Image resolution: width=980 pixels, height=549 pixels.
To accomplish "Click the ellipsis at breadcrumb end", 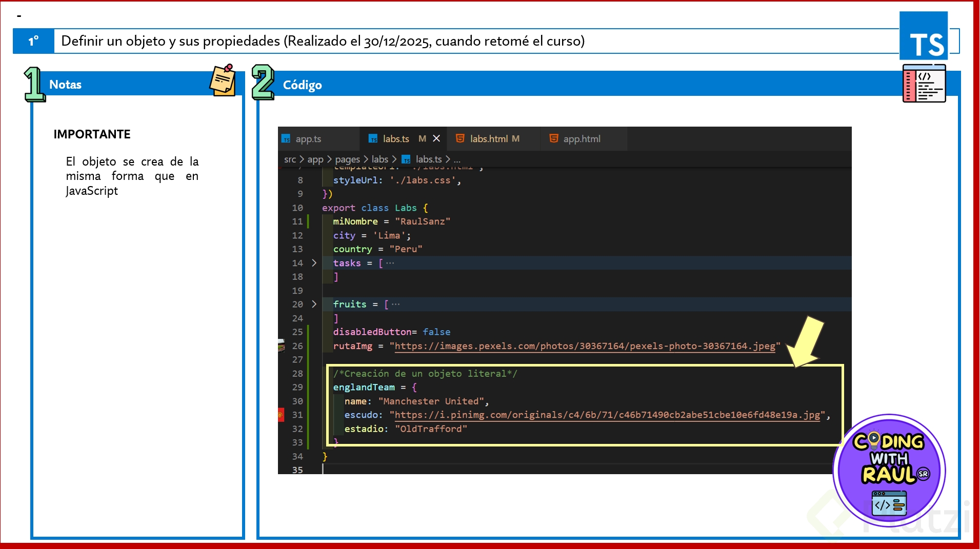I will click(457, 159).
